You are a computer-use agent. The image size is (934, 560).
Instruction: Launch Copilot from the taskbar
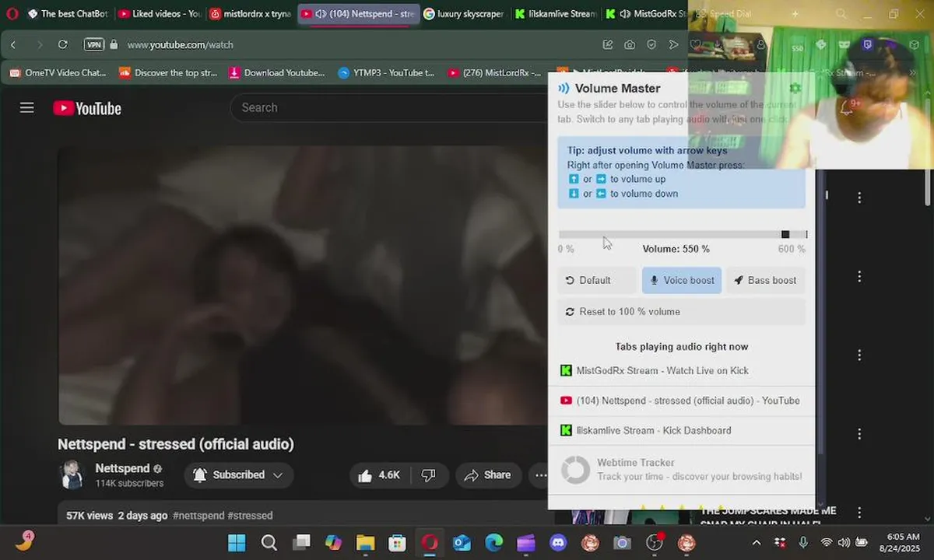[x=333, y=542]
